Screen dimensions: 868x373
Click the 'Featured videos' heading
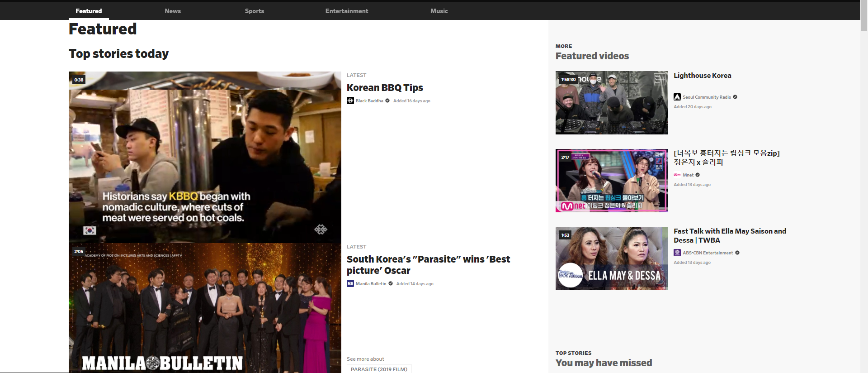click(x=592, y=56)
